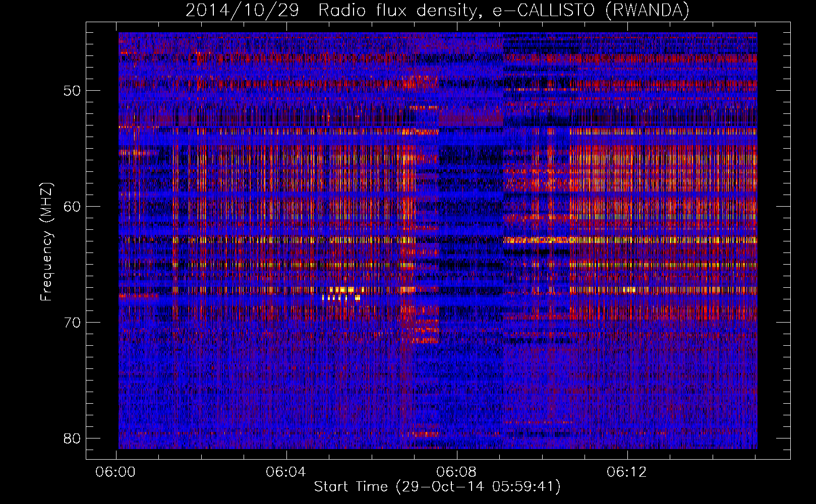Click the 70 MHz frequency tick label
This screenshot has width=816, height=504.
(x=72, y=323)
